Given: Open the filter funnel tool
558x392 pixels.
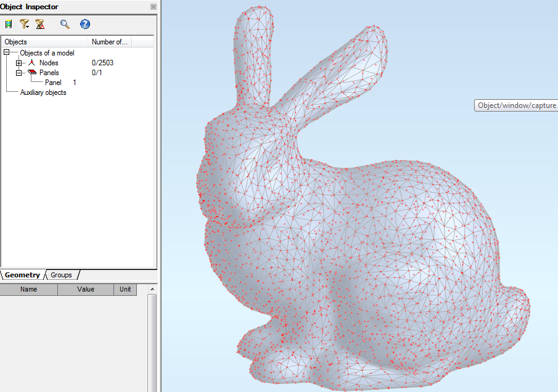Looking at the screenshot, I should (25, 24).
